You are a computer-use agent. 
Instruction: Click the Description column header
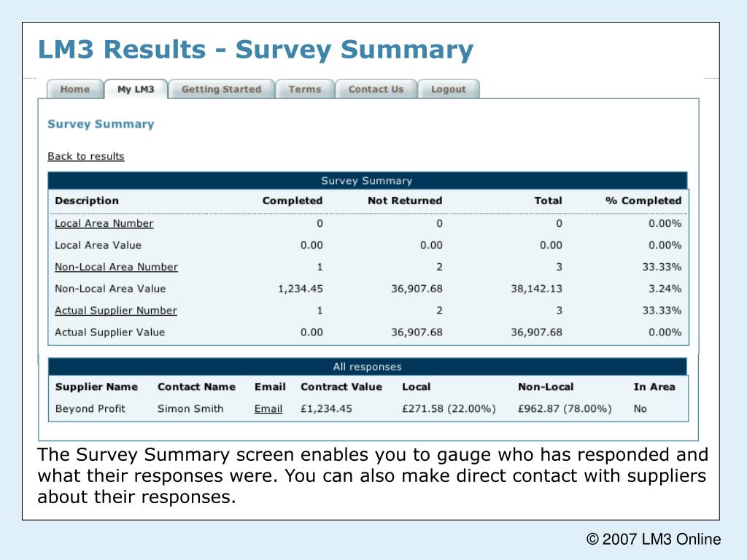(87, 201)
